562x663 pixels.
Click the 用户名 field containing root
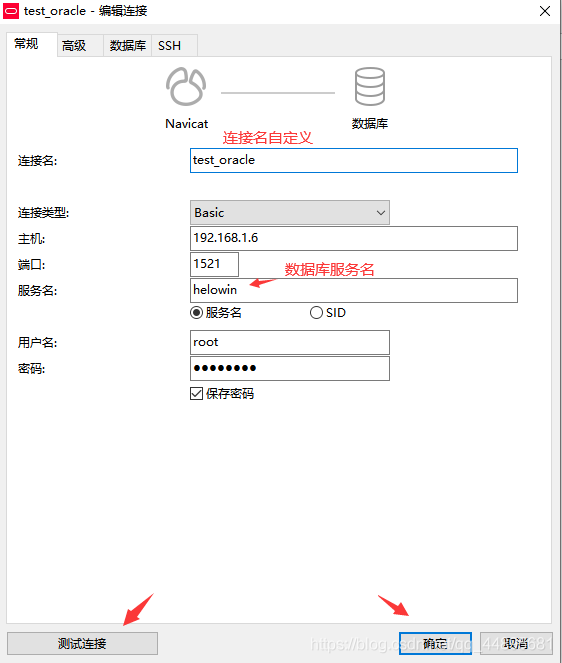290,342
